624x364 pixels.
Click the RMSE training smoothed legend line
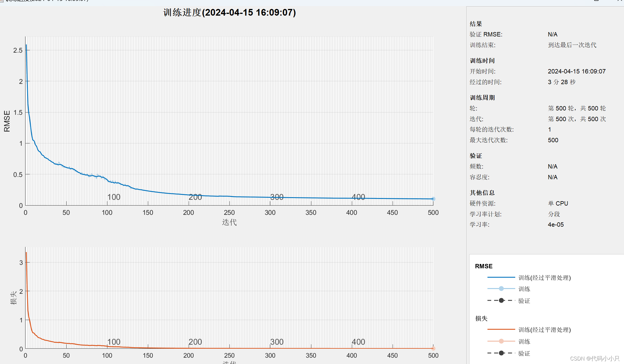pos(501,277)
